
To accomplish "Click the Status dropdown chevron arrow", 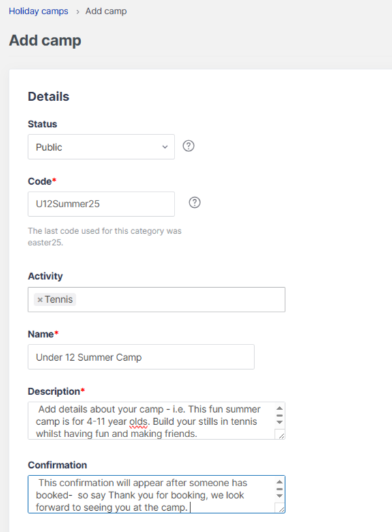I will [165, 147].
